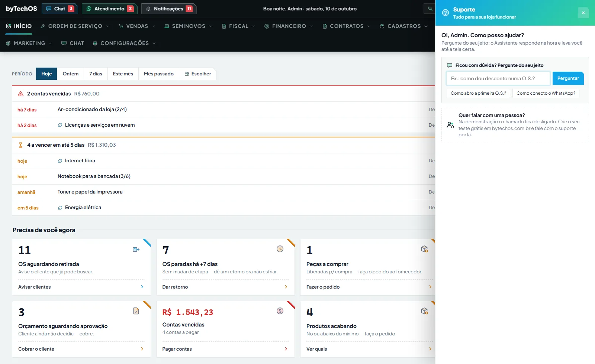
Task: Expand the Vendas dropdown menu
Action: (136, 26)
